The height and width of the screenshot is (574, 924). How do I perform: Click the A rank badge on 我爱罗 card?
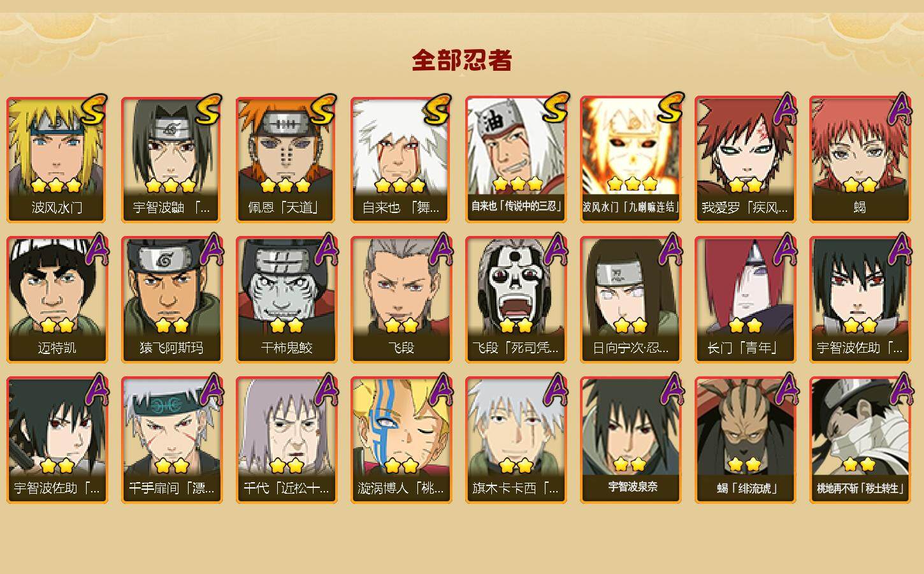point(784,109)
